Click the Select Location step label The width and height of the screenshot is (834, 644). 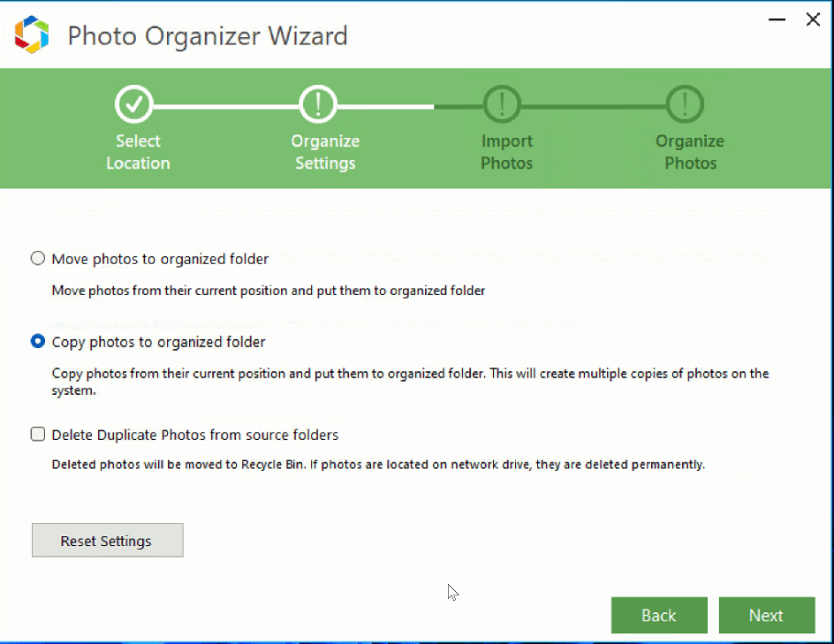(x=138, y=152)
